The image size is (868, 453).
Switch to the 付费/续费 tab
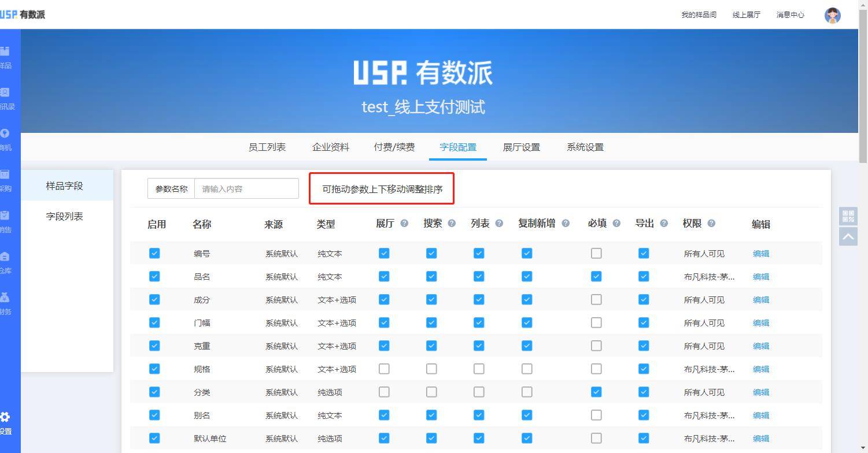click(x=394, y=147)
